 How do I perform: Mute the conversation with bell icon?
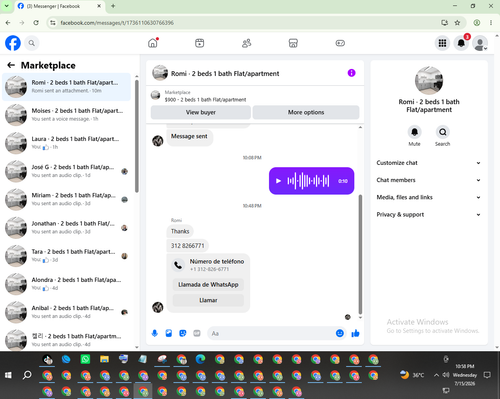coord(414,132)
